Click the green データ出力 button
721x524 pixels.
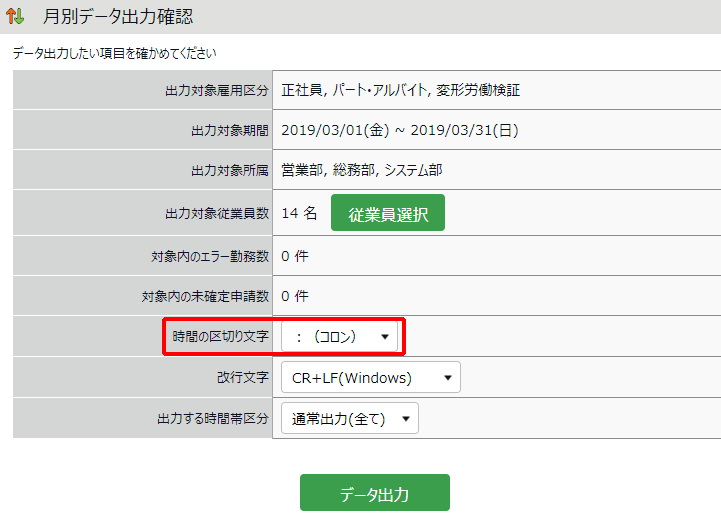coord(375,493)
